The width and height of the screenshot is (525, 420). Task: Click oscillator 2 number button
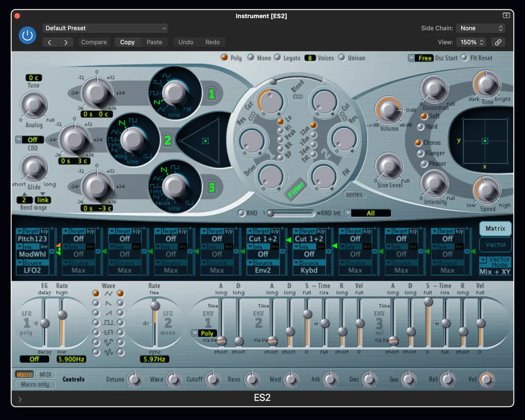tap(167, 140)
